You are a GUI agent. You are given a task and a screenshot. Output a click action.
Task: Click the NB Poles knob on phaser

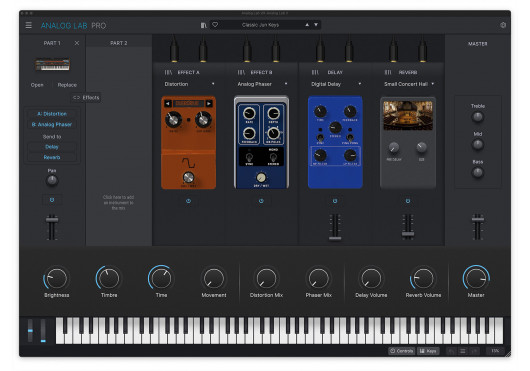point(273,134)
